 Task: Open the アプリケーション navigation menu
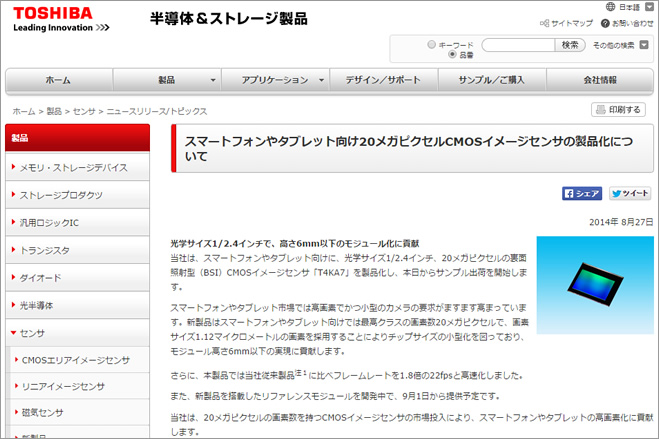point(275,80)
